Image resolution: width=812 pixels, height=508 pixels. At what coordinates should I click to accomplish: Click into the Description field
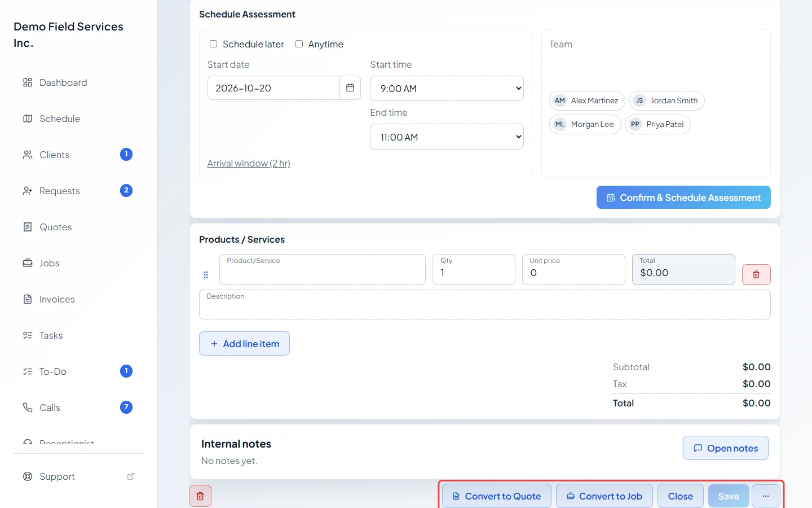[485, 305]
